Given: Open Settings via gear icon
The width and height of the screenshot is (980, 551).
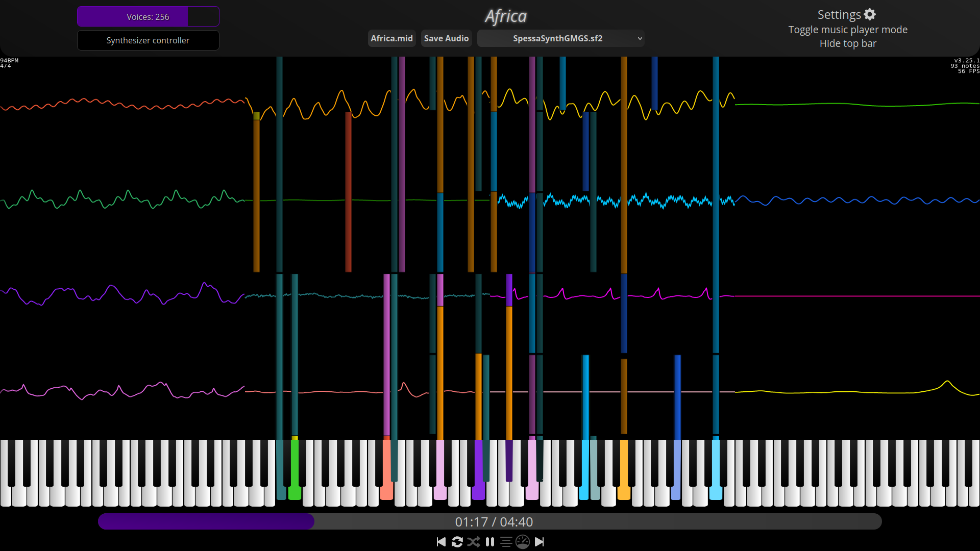Looking at the screenshot, I should point(870,15).
